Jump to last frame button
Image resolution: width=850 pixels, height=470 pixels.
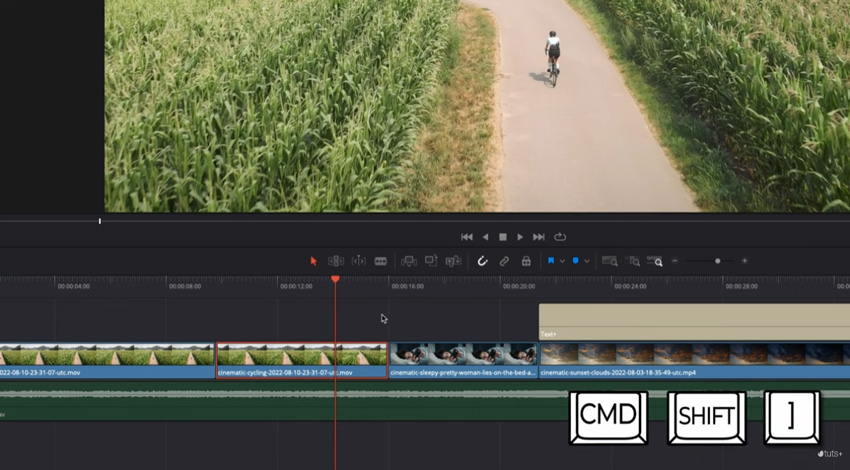(x=538, y=237)
